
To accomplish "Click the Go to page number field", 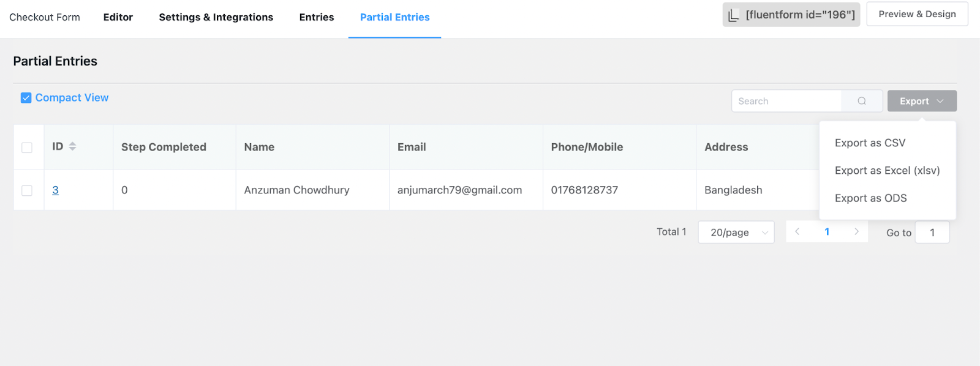I will coord(932,233).
